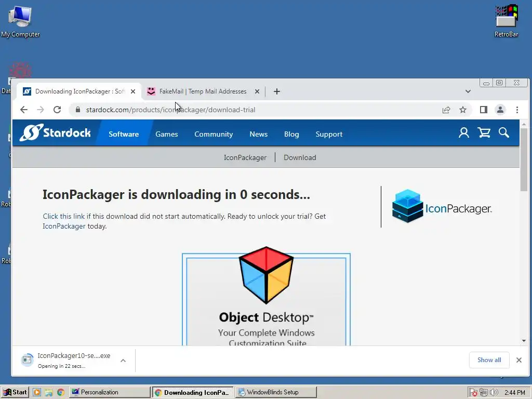This screenshot has height=399, width=532.
Task: Open the News menu item
Action: click(x=259, y=134)
